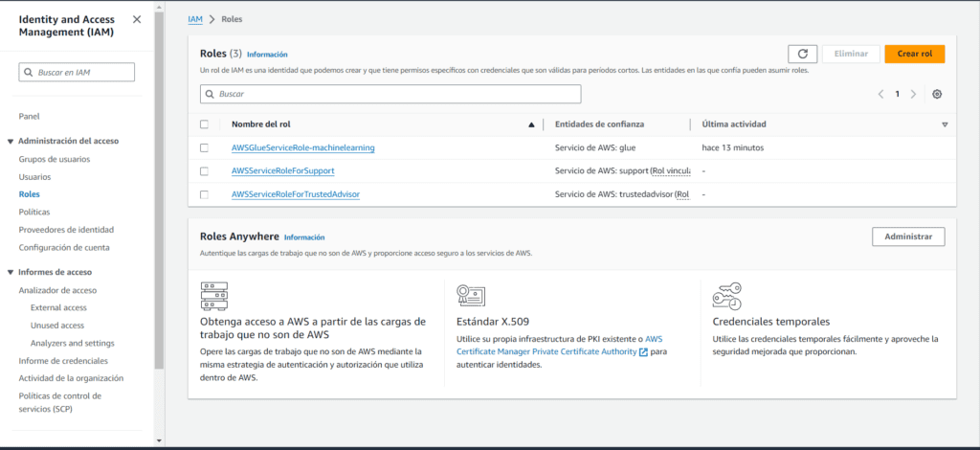980x450 pixels.
Task: Collapse the Informes de acceso section
Action: pyautogui.click(x=10, y=272)
